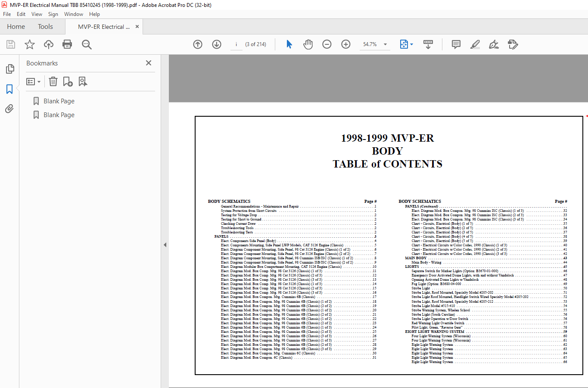The width and height of the screenshot is (588, 388).
Task: Zoom in with plus icon
Action: tap(346, 44)
